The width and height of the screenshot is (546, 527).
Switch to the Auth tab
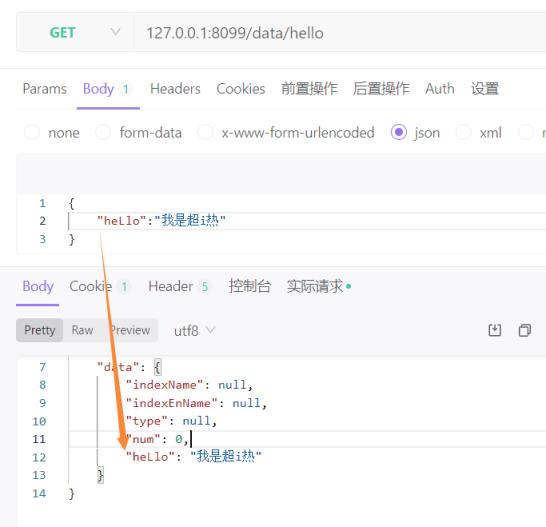point(440,89)
